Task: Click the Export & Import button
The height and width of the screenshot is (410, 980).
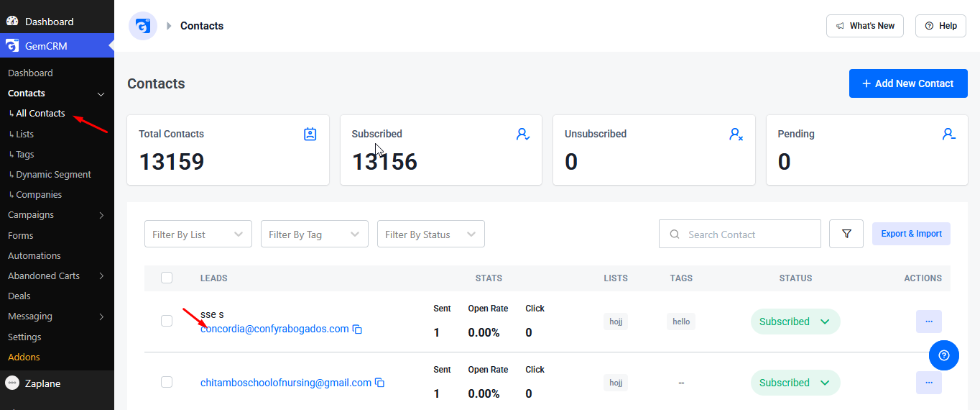Action: [911, 234]
